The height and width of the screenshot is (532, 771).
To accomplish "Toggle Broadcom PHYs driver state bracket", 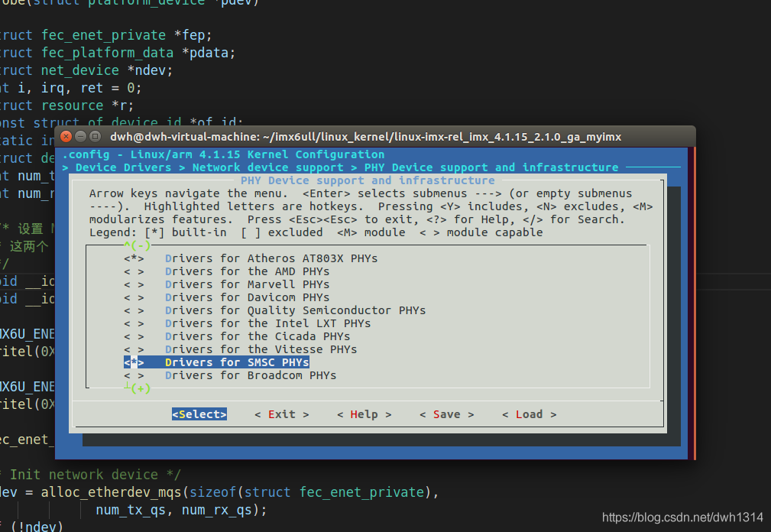I will pos(134,375).
